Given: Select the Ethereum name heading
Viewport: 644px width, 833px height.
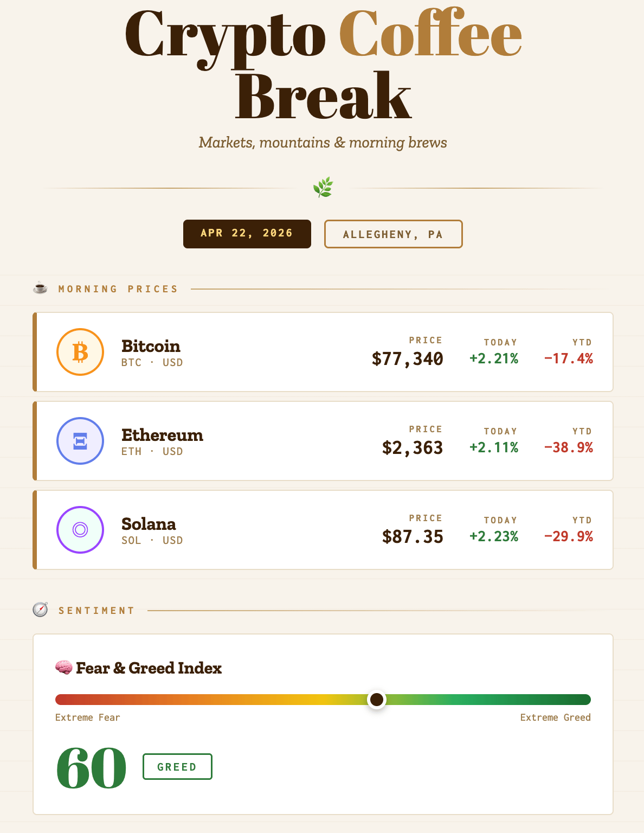Looking at the screenshot, I should pos(162,435).
